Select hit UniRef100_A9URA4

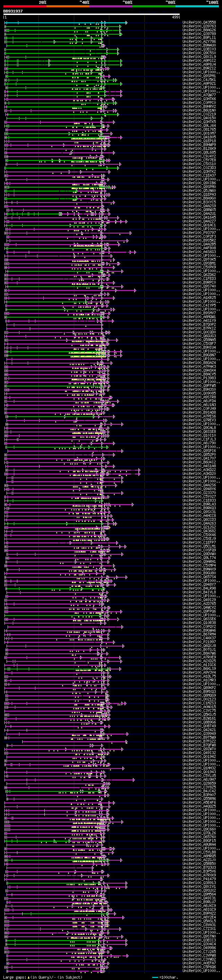click(x=199, y=844)
